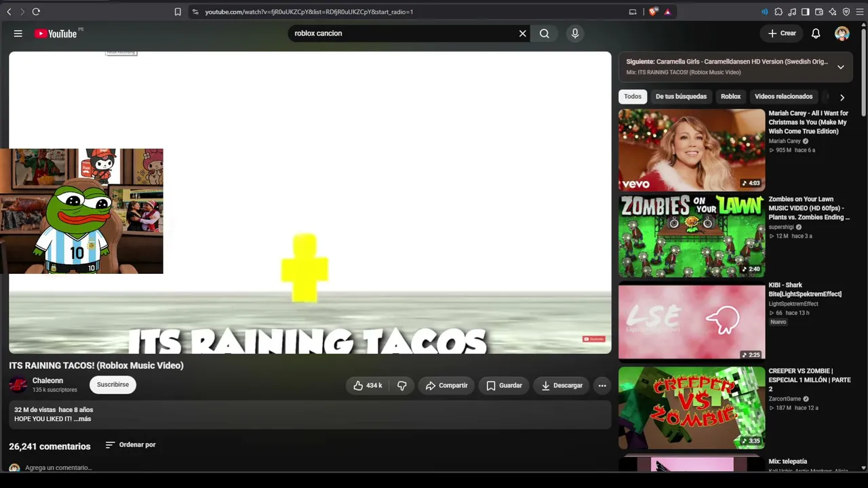Save the video with Guardar

[x=505, y=386]
